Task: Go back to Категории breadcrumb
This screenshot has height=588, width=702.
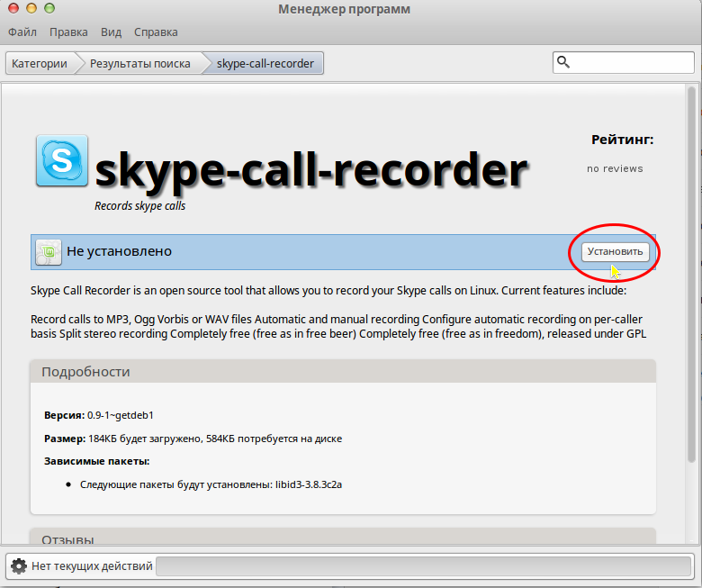Action: click(x=40, y=64)
